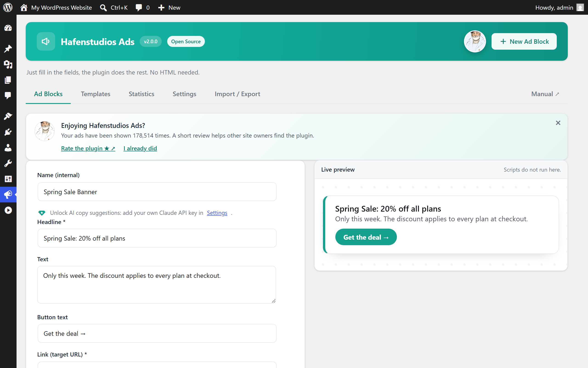Screen dimensions: 588x368
Task: Click the mascot image in review notice
Action: tap(45, 131)
